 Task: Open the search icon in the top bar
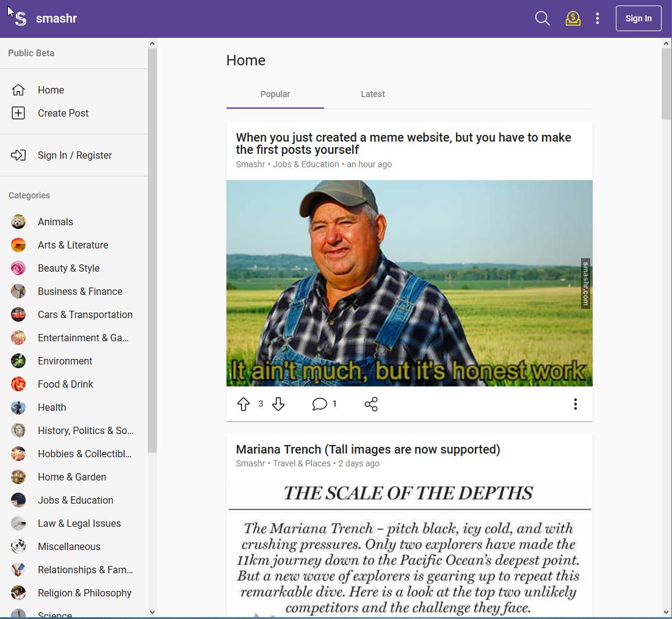tap(541, 18)
